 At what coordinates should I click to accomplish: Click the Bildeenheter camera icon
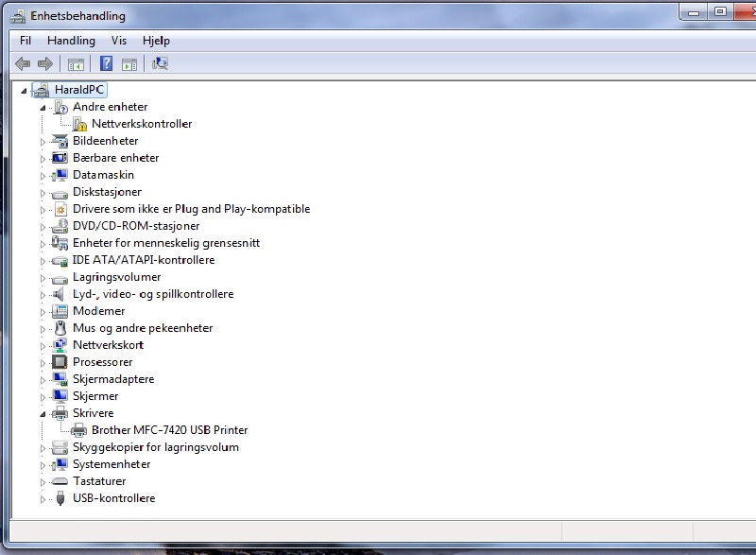[60, 141]
